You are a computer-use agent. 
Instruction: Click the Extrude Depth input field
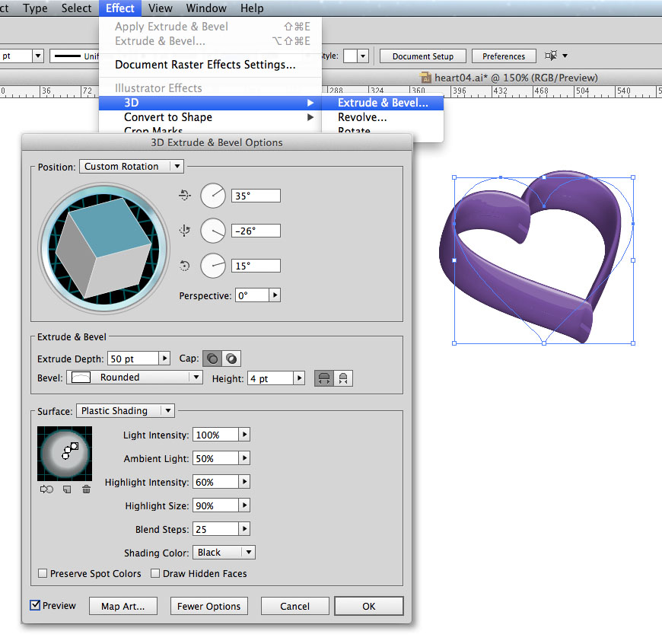point(132,358)
